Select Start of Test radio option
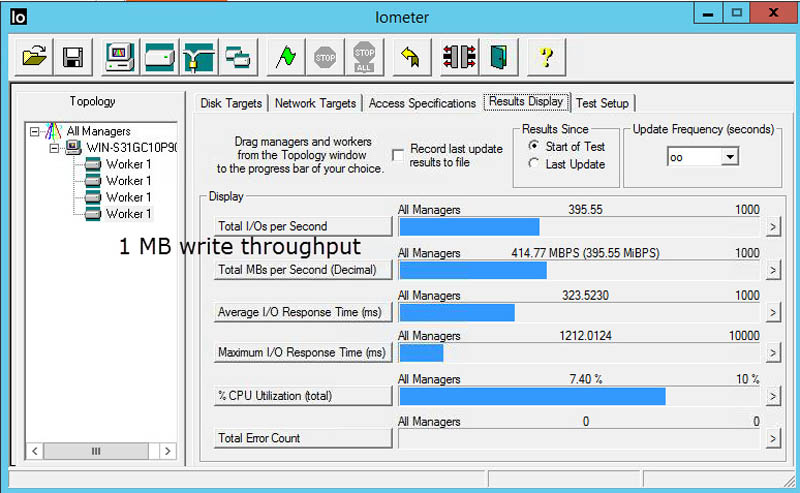800x493 pixels. pos(534,146)
